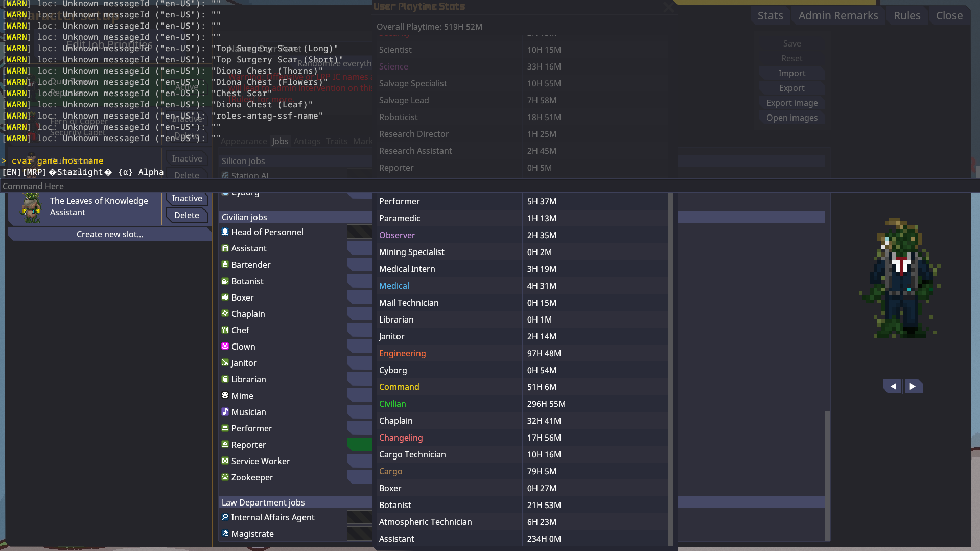
Task: Click the Head of Personnel icon
Action: (224, 232)
